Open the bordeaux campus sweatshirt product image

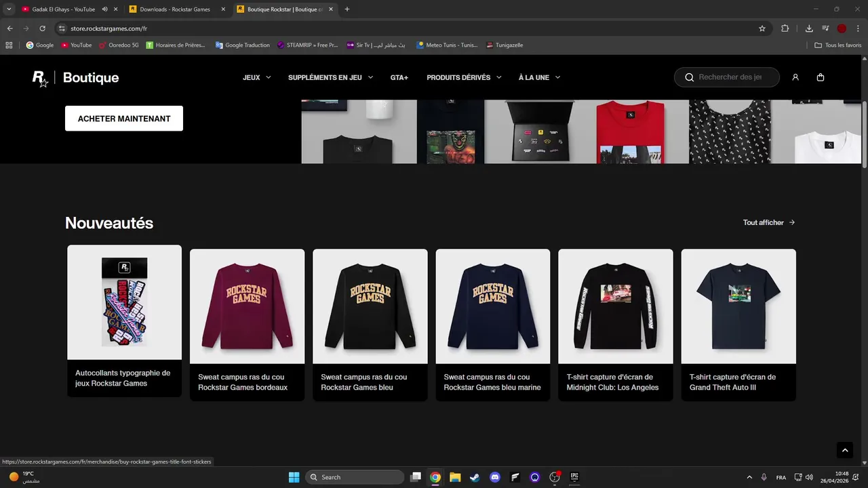pos(248,306)
